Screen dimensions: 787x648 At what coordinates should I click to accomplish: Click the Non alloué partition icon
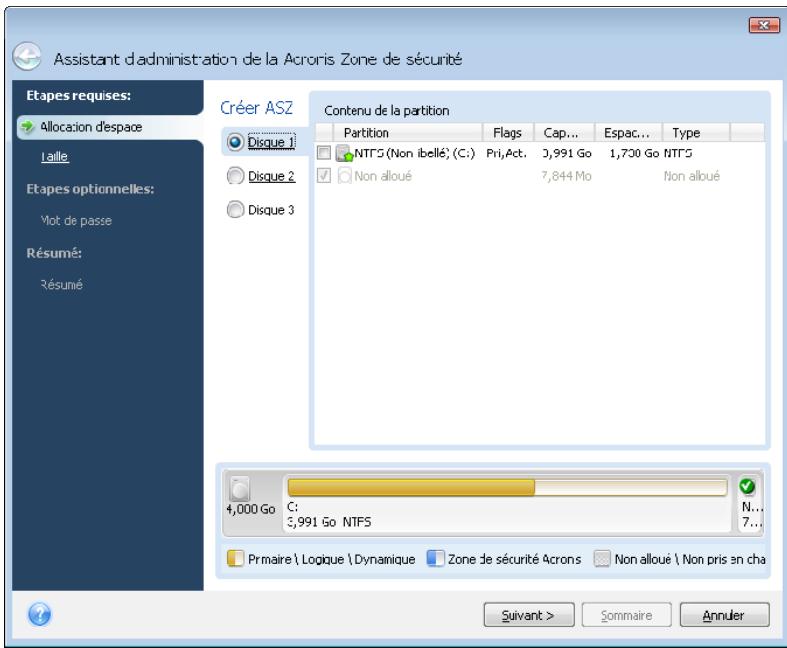point(344,176)
